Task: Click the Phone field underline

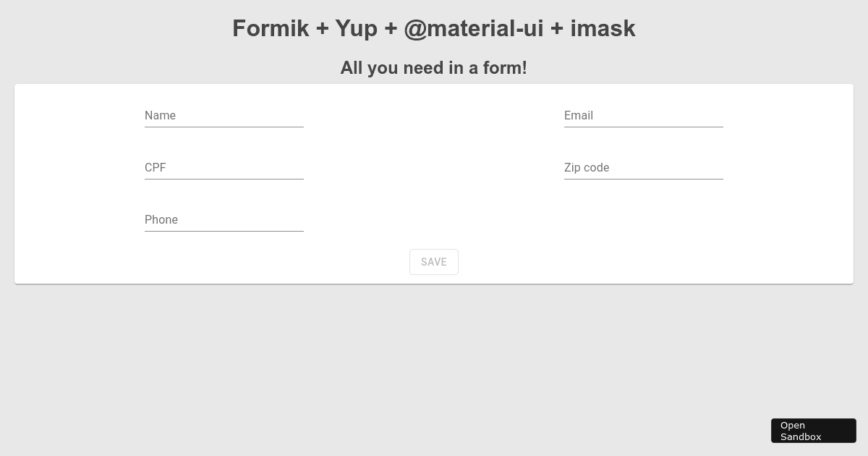Action: coord(224,230)
